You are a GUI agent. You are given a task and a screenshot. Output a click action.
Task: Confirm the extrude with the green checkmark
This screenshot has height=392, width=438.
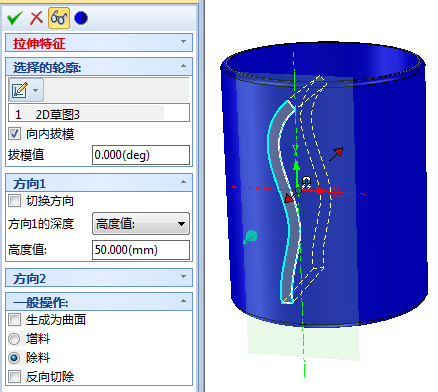14,18
